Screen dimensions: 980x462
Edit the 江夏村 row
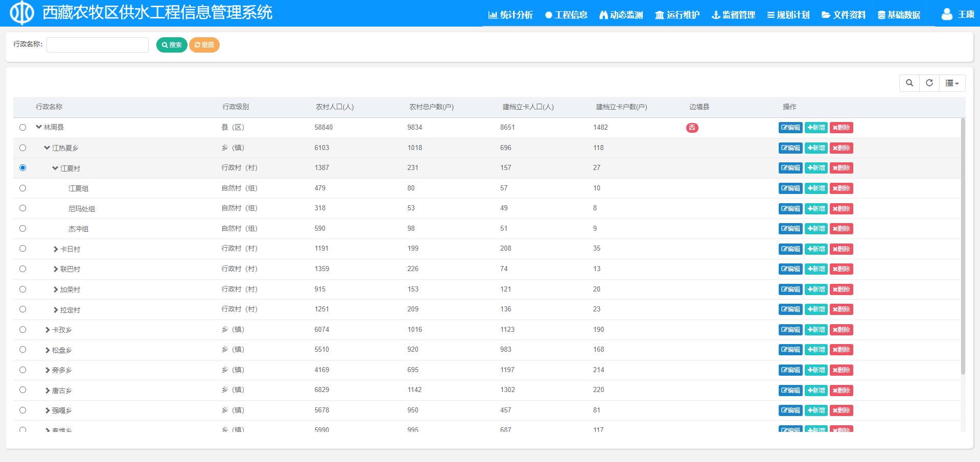(790, 168)
